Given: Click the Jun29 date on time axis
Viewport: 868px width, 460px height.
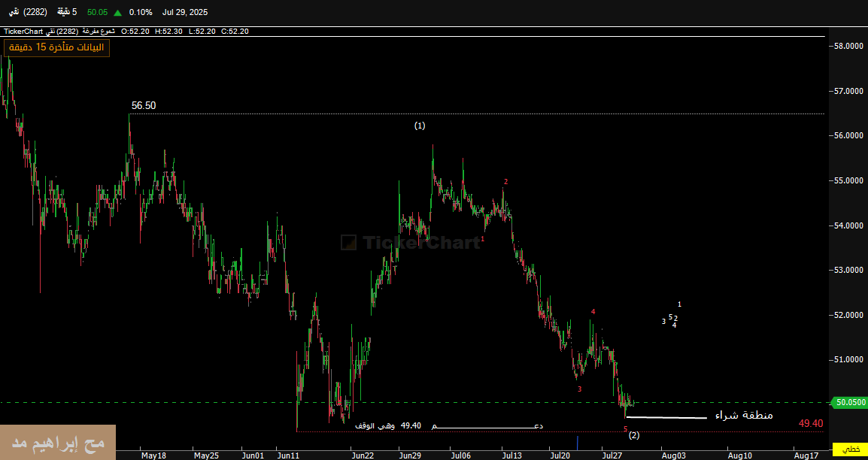Looking at the screenshot, I should [410, 455].
